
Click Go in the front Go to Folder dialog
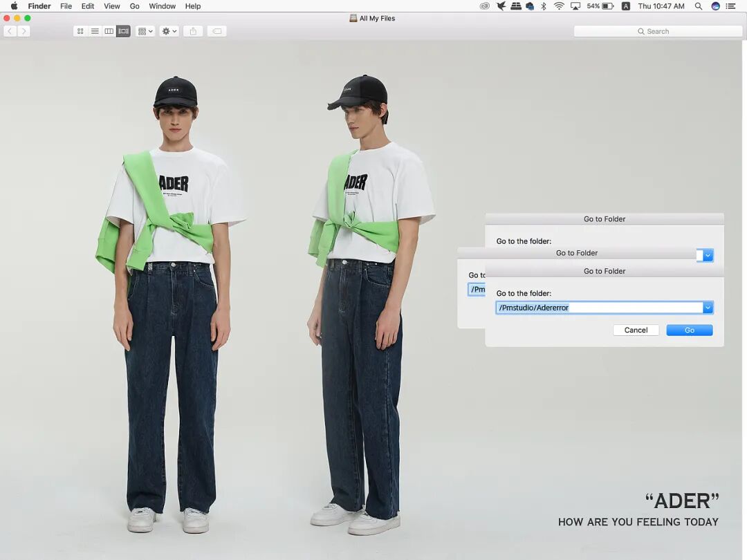tap(690, 330)
